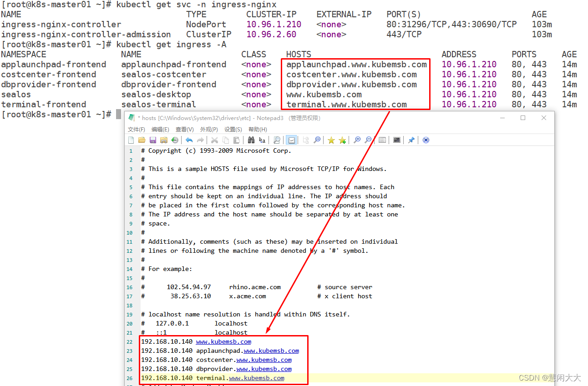588x386 pixels.
Task: Click line number 19 in the editor margin
Action: pyautogui.click(x=130, y=314)
